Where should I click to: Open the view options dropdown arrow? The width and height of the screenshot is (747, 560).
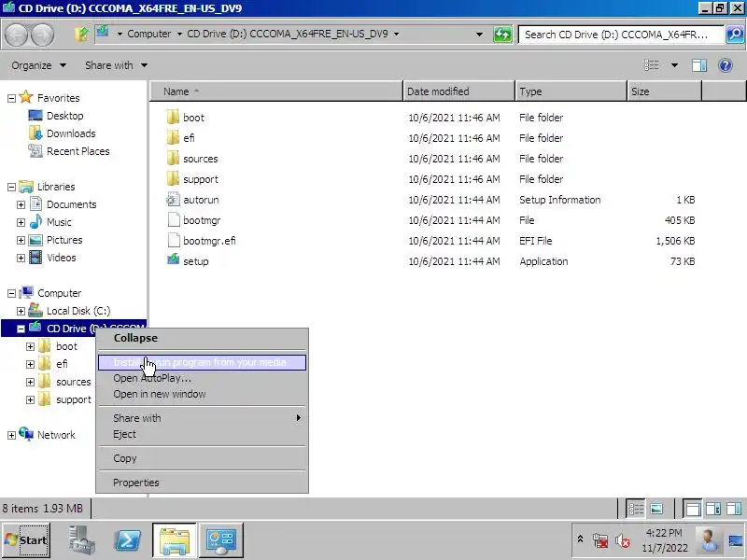[674, 65]
